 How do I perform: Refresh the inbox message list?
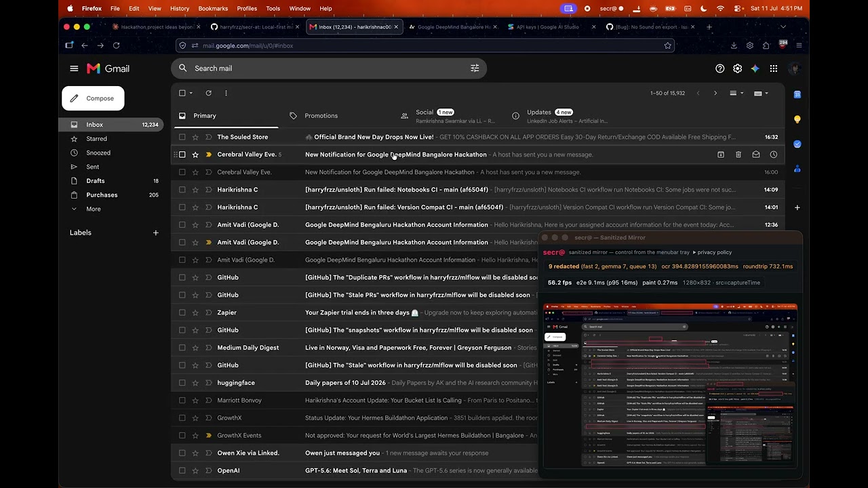tap(209, 93)
